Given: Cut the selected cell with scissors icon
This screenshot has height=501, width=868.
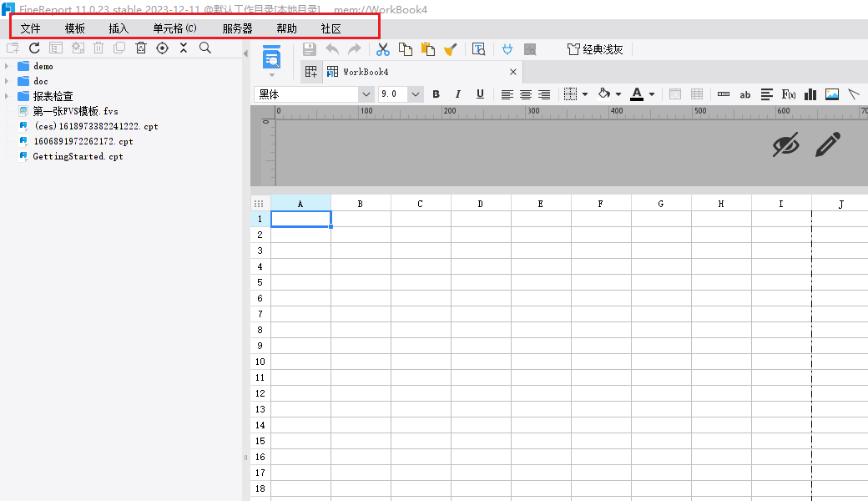Looking at the screenshot, I should (x=382, y=49).
